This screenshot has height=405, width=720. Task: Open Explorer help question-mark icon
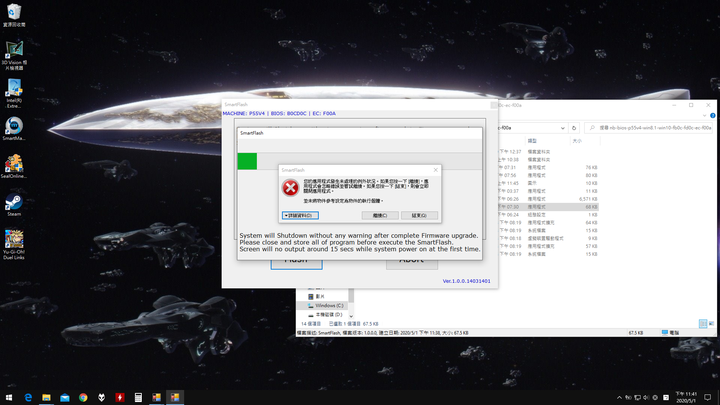713,116
